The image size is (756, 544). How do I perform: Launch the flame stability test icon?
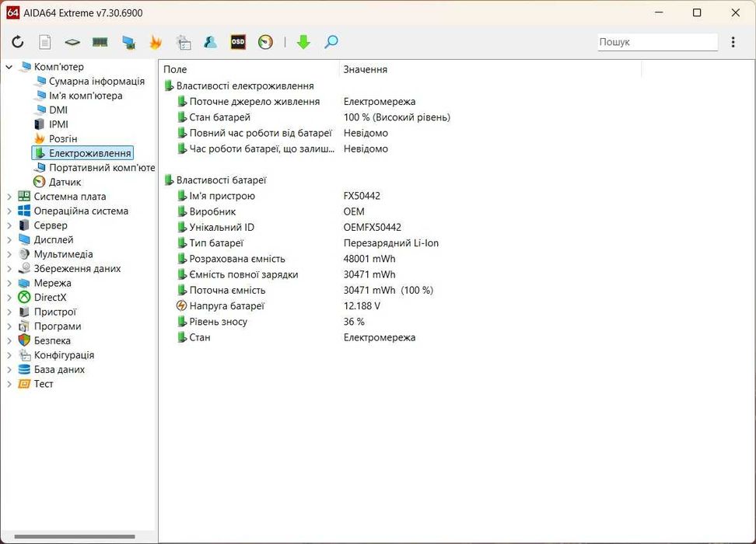pos(156,42)
